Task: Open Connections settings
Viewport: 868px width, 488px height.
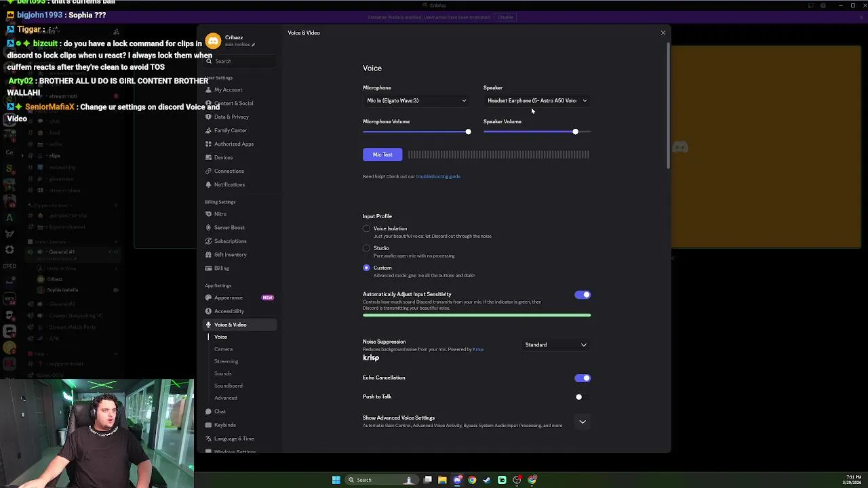Action: click(239, 171)
